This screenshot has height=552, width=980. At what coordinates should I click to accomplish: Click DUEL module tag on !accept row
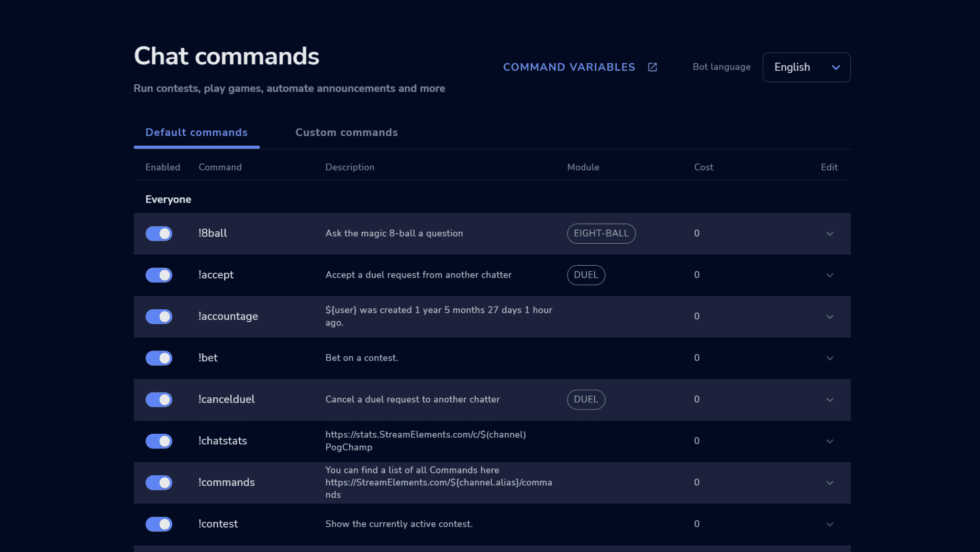tap(586, 275)
